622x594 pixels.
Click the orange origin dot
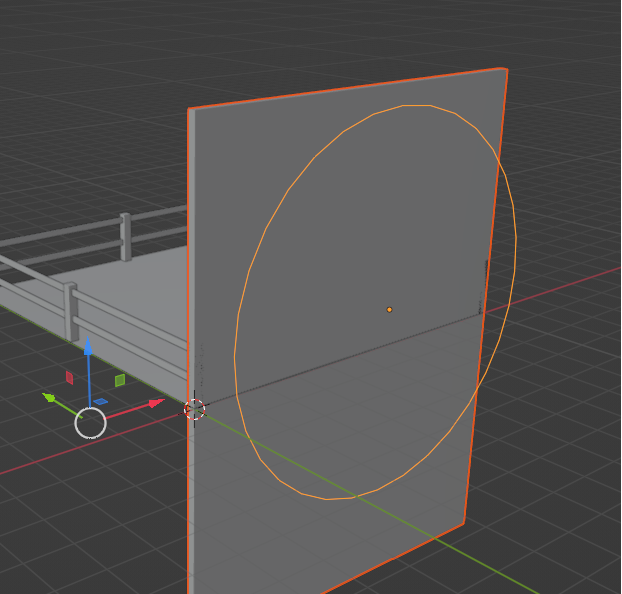[389, 309]
